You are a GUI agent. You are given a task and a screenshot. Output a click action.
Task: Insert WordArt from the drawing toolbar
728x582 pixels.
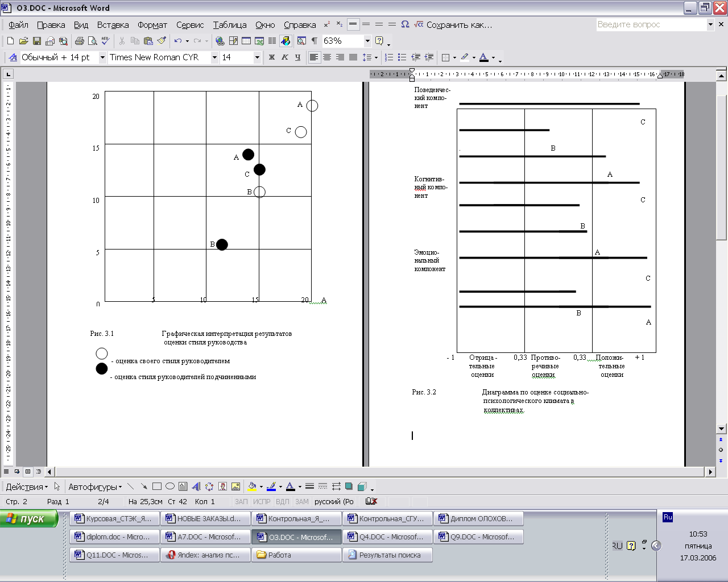click(196, 487)
